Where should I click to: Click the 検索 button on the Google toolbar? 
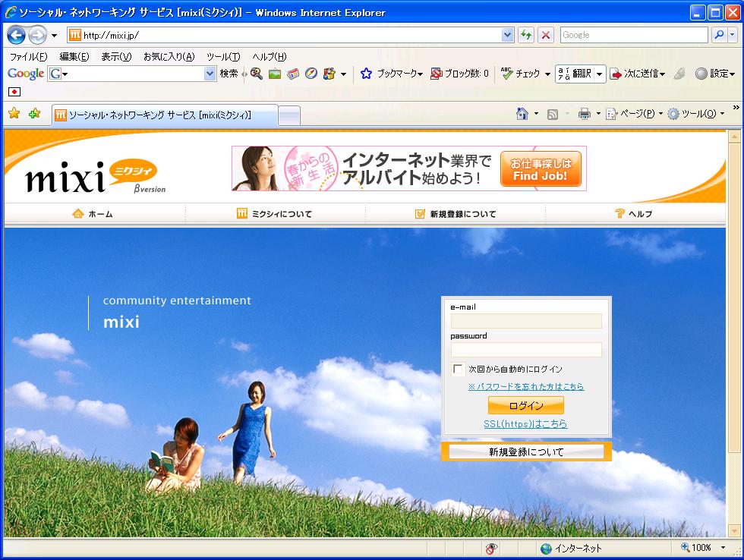pos(229,74)
